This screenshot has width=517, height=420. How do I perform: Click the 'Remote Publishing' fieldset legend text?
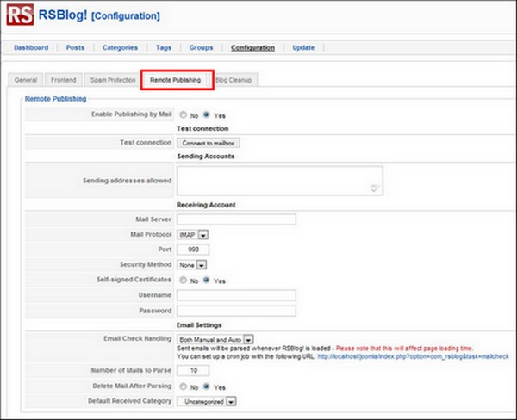56,99
